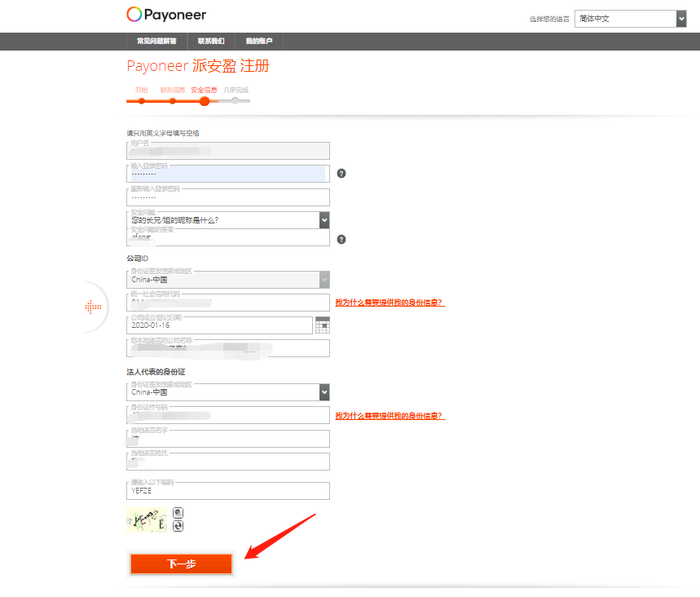Refresh the captcha image
The height and width of the screenshot is (597, 700).
(178, 526)
